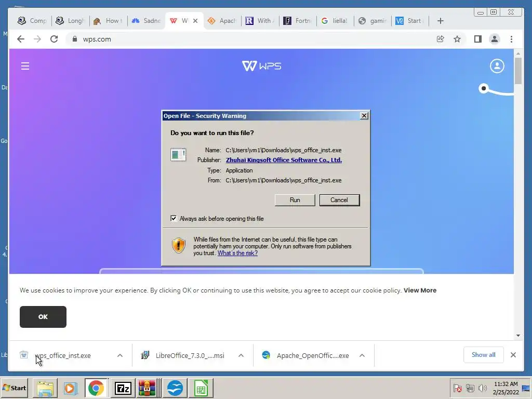Viewport: 532px width, 399px height.
Task: Open the blue bird app in taskbar
Action: pyautogui.click(x=175, y=388)
